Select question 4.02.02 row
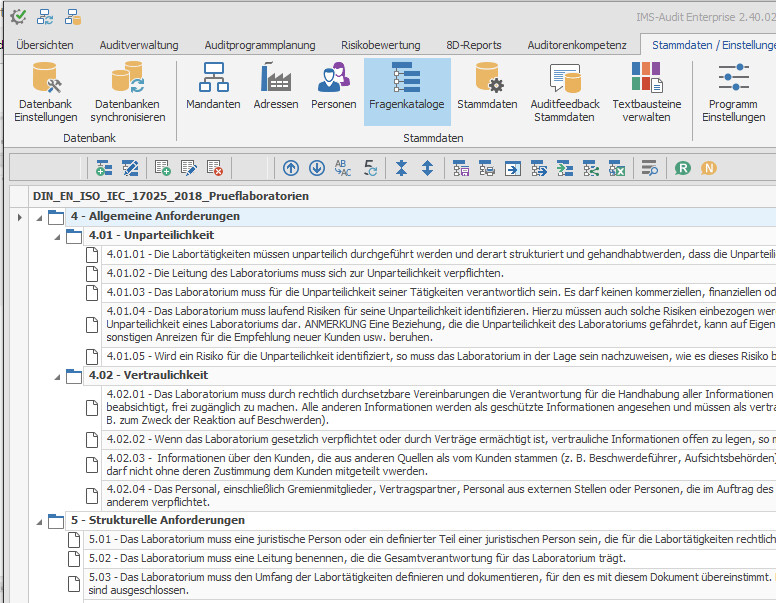Image resolution: width=776 pixels, height=603 pixels. (x=440, y=440)
